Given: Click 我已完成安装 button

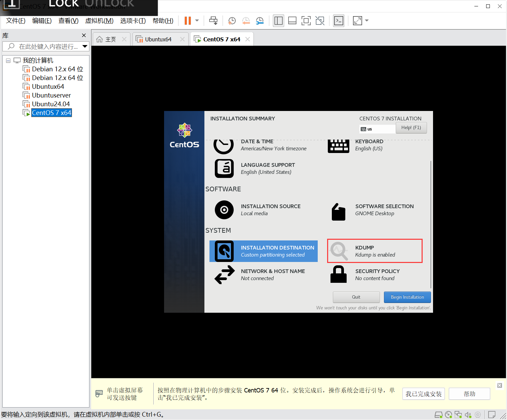Looking at the screenshot, I should coord(424,394).
